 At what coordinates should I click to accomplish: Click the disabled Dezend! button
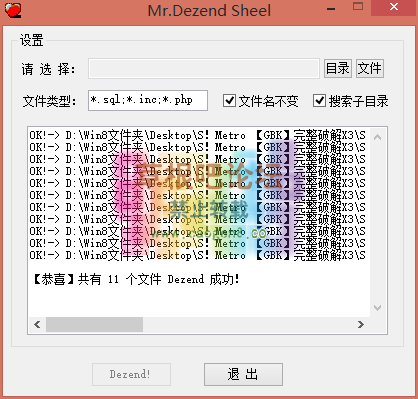pyautogui.click(x=131, y=374)
